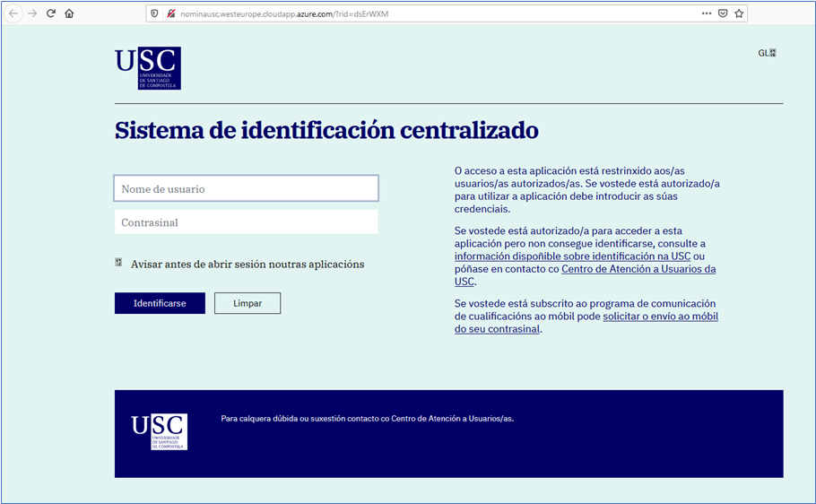Click into the Contrasinal password field
The image size is (816, 504).
(246, 222)
